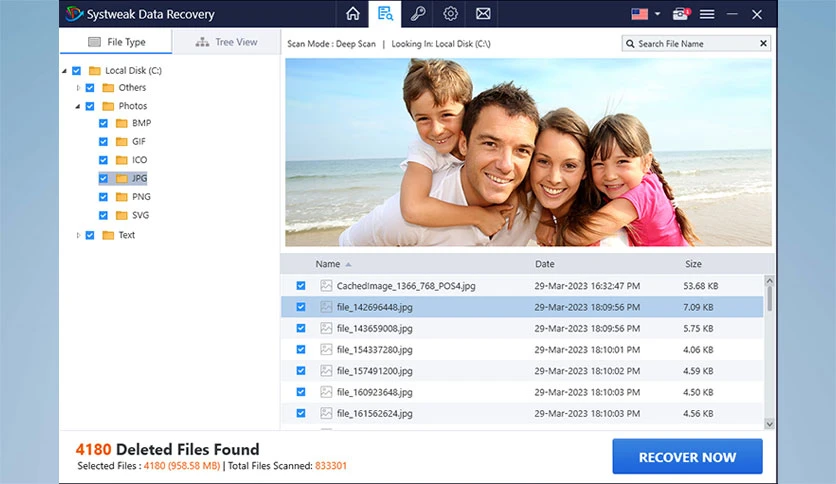Click the 7.09 KB size cell
The height and width of the screenshot is (484, 836).
tap(698, 307)
